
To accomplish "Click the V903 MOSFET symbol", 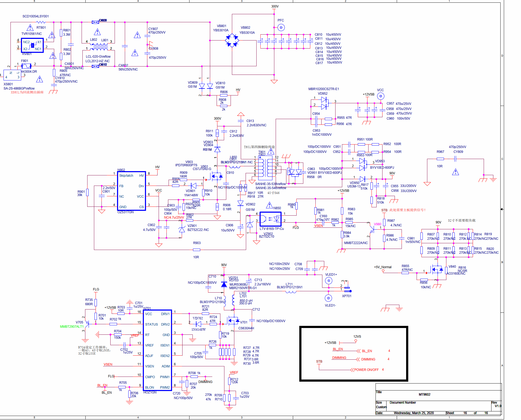I will (217, 176).
